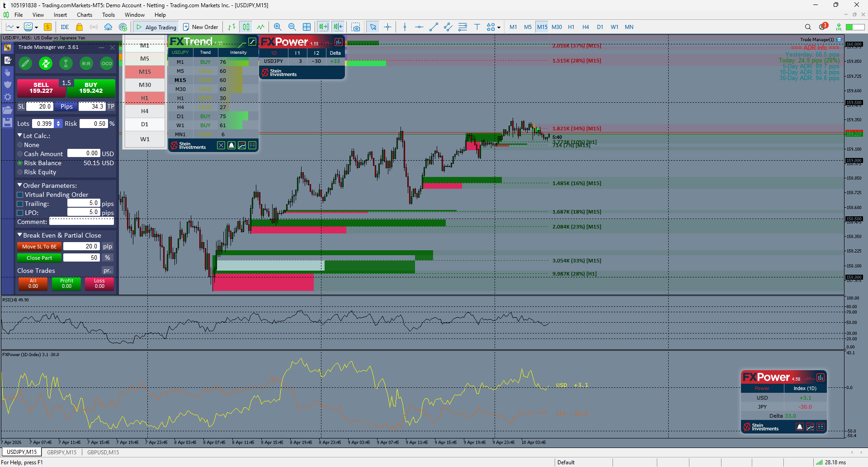The height and width of the screenshot is (467, 868).
Task: Switch to the GBPJPY,M15 chart tab
Action: [x=62, y=452]
